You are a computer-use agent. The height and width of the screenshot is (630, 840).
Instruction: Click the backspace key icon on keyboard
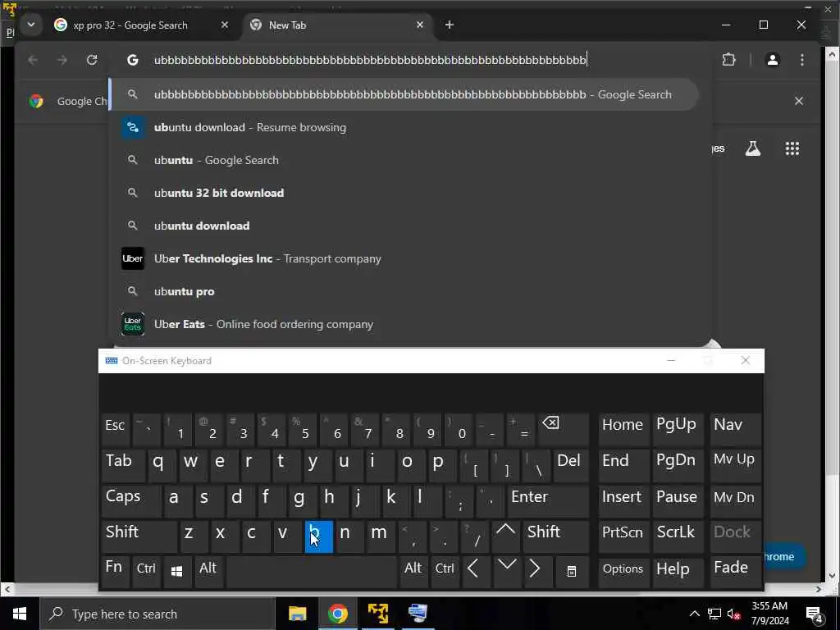pos(564,429)
